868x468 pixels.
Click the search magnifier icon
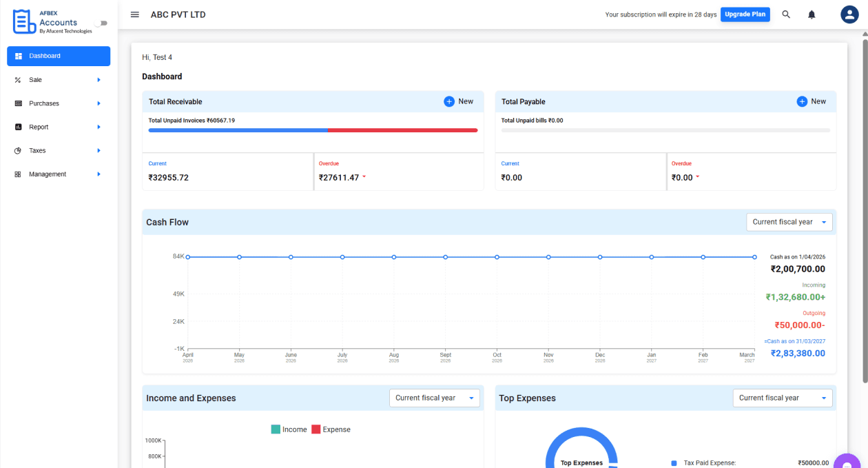click(786, 14)
